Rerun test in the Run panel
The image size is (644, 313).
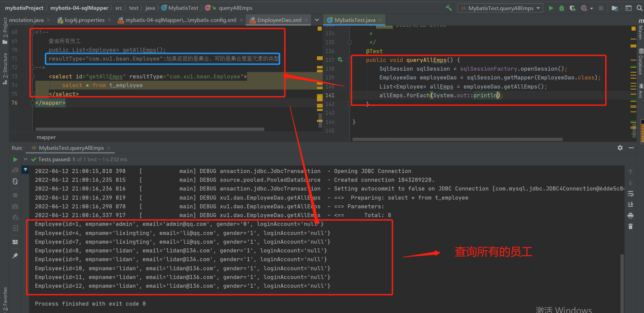point(15,159)
